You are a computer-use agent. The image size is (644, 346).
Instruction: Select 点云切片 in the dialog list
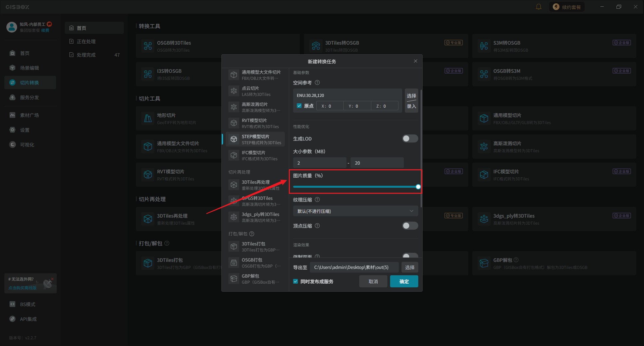[x=255, y=91]
